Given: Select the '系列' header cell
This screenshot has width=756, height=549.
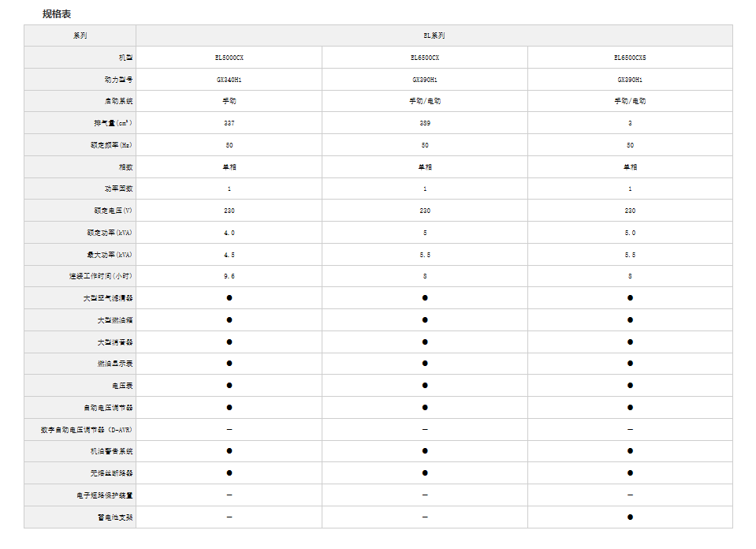Looking at the screenshot, I should click(x=80, y=35).
